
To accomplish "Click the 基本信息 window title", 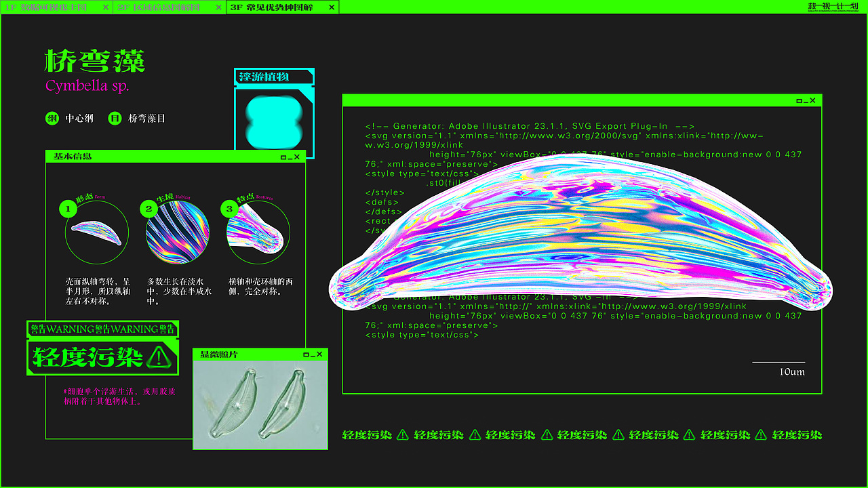I will click(73, 157).
